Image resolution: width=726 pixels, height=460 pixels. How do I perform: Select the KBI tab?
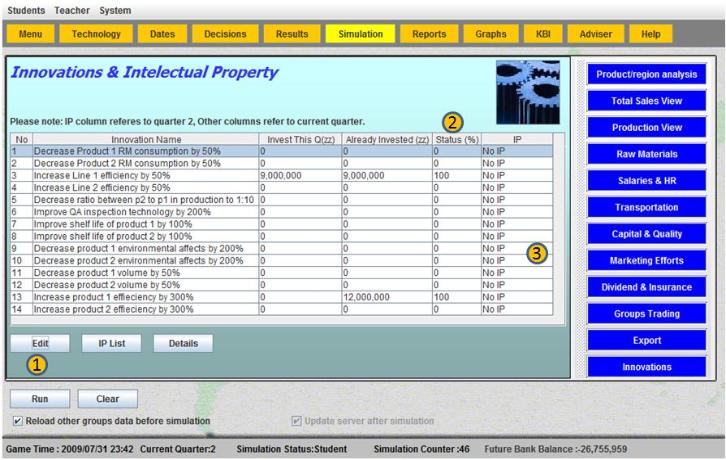[x=543, y=34]
